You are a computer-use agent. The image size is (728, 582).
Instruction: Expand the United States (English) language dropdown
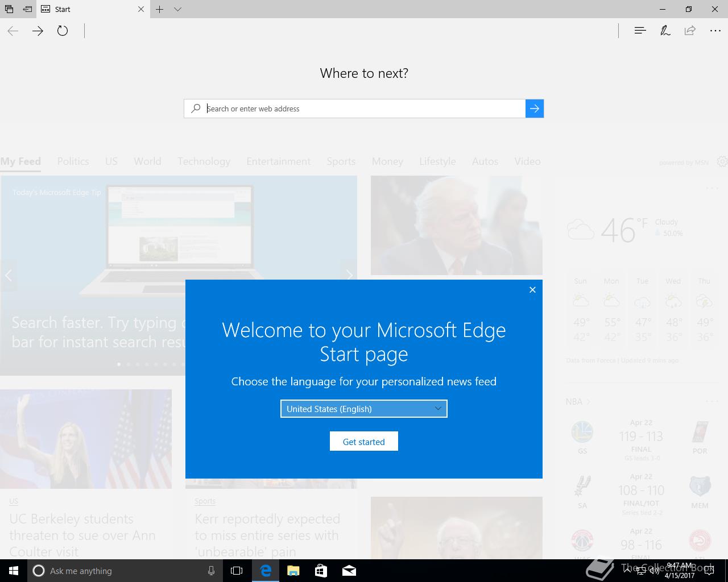pyautogui.click(x=364, y=409)
